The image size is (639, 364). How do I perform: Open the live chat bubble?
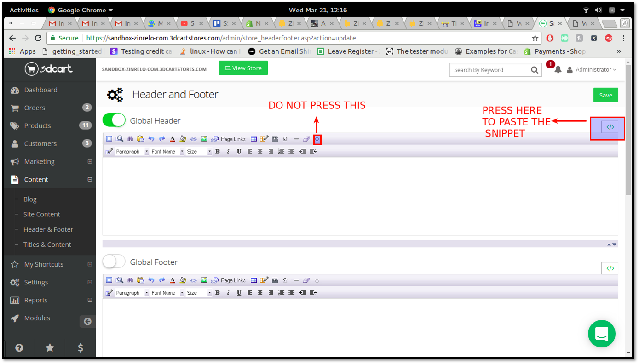pyautogui.click(x=602, y=334)
